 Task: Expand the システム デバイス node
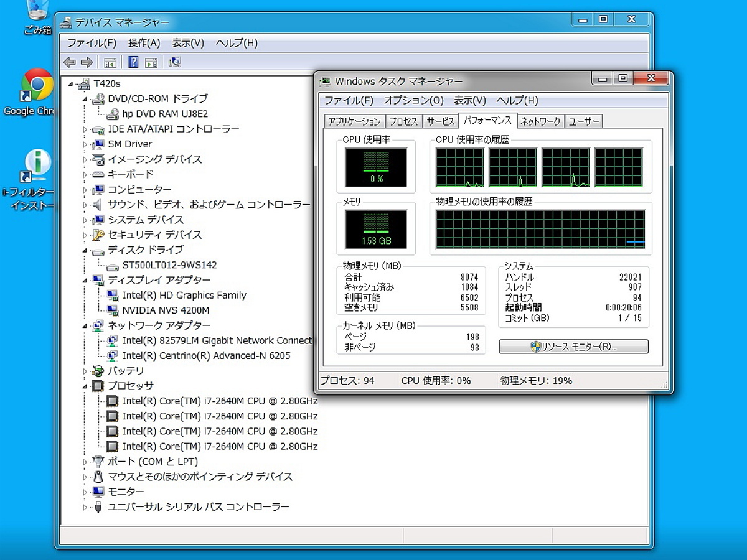point(86,220)
